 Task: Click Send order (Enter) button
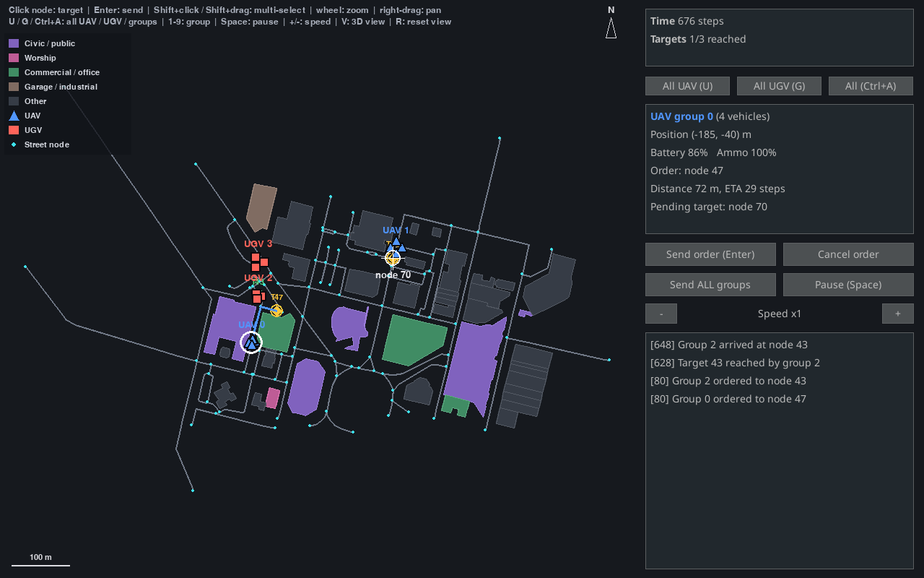(710, 254)
